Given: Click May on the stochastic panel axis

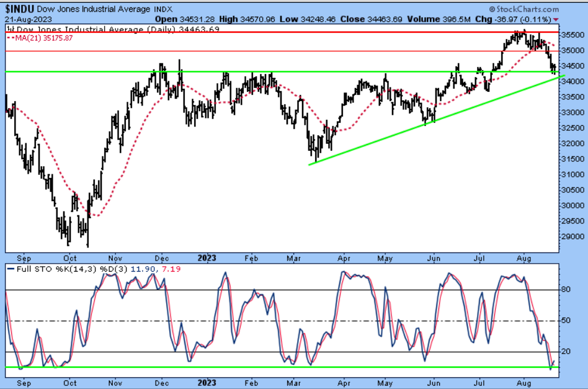Looking at the screenshot, I should 385,383.
